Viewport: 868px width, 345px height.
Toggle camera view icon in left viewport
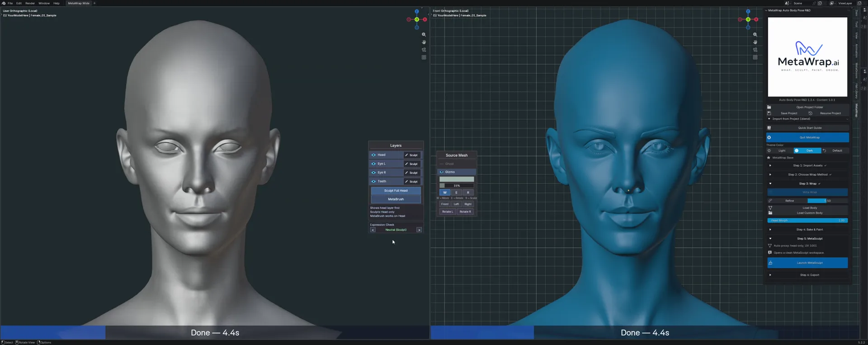point(424,50)
